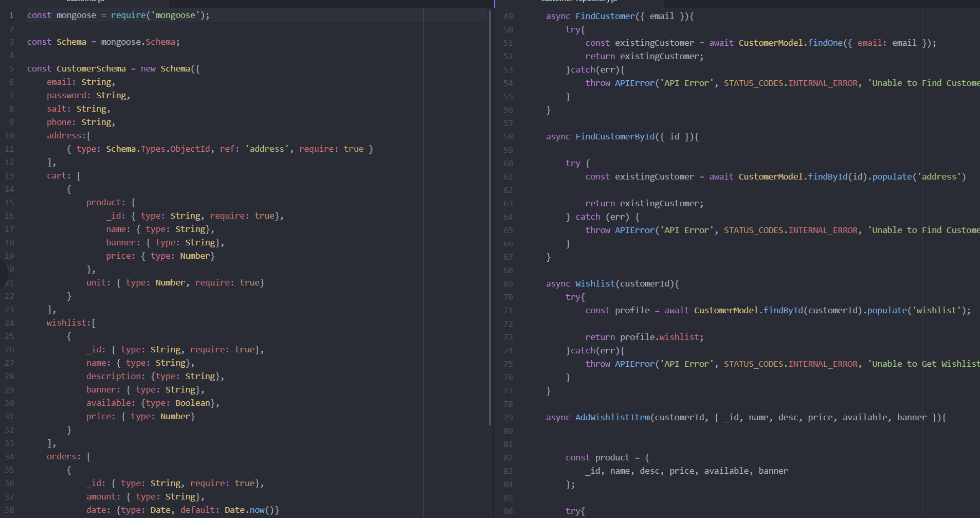Screen dimensions: 980x518
Task: Click 'return existingCustomer' on line 52
Action: (x=642, y=56)
